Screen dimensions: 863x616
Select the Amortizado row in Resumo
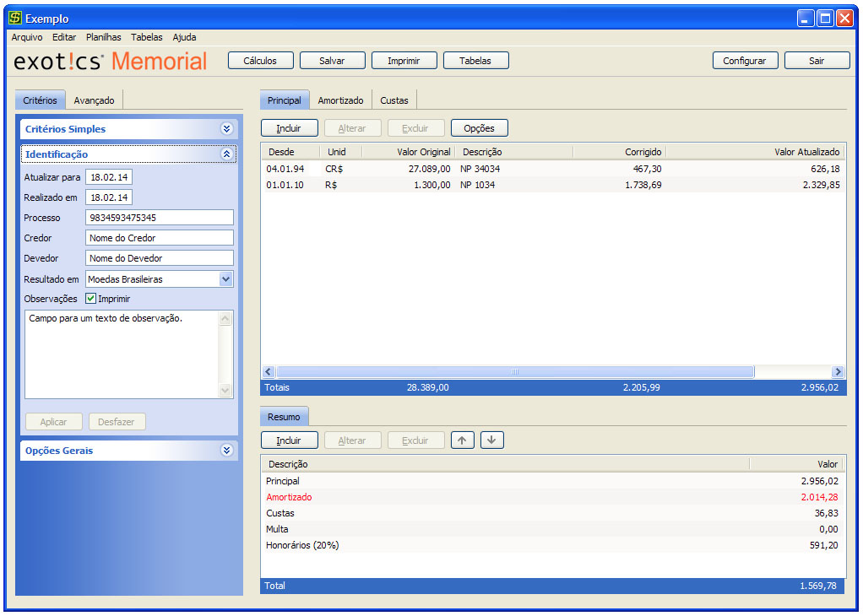tap(552, 497)
